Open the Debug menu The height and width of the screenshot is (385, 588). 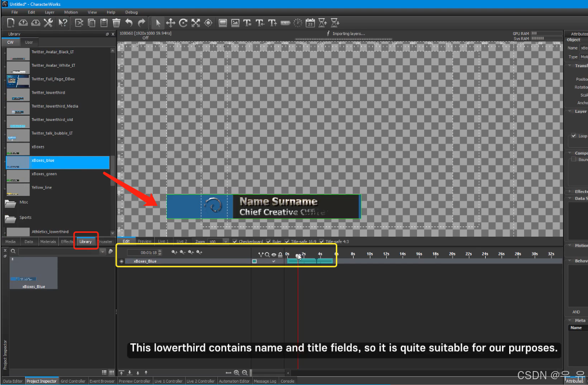(x=131, y=12)
